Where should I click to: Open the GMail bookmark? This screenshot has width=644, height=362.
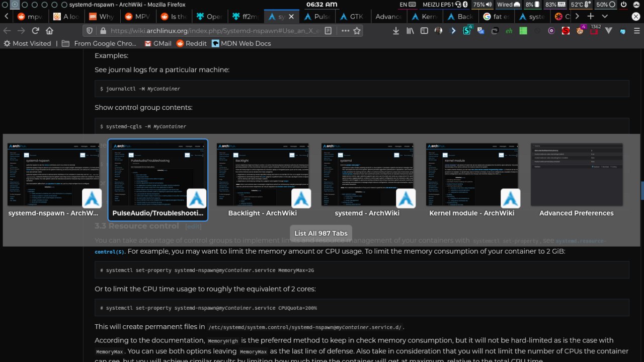pyautogui.click(x=158, y=43)
